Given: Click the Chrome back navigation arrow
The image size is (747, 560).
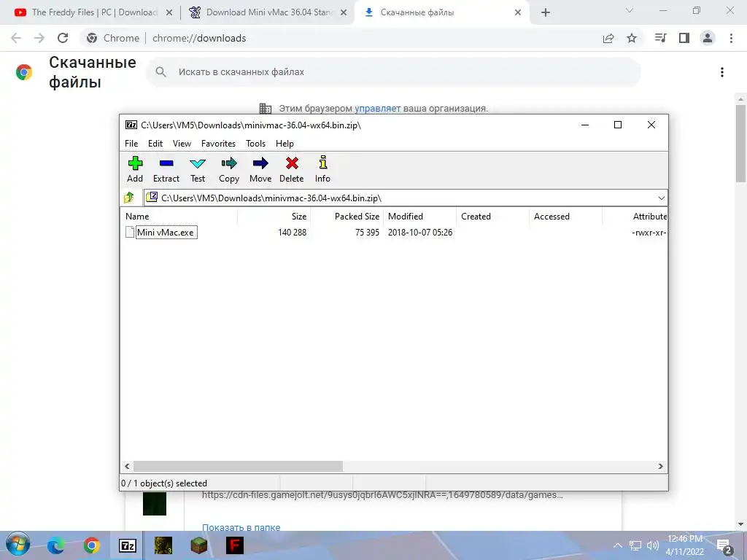Looking at the screenshot, I should (x=16, y=38).
